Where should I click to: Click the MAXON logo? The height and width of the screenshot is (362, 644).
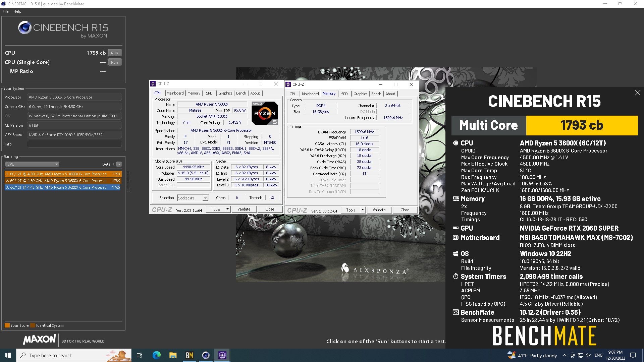(x=39, y=340)
